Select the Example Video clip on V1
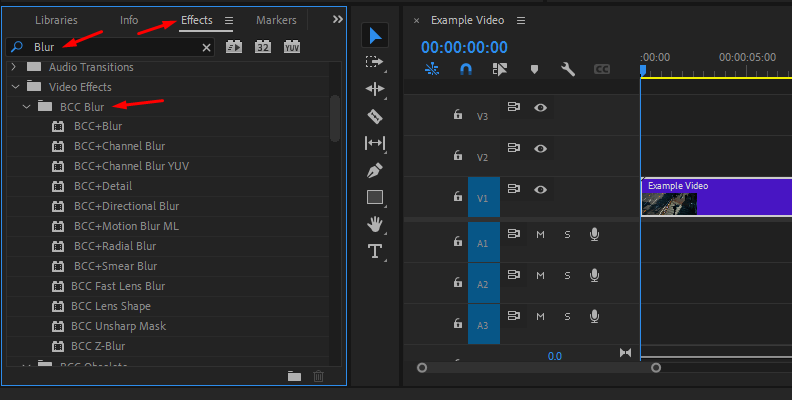This screenshot has width=792, height=400. [x=716, y=197]
